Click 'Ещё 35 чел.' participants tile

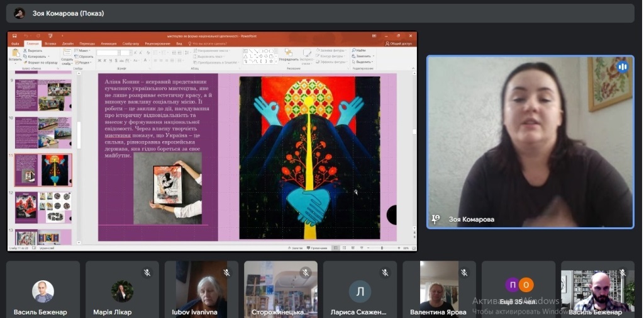pyautogui.click(x=518, y=289)
